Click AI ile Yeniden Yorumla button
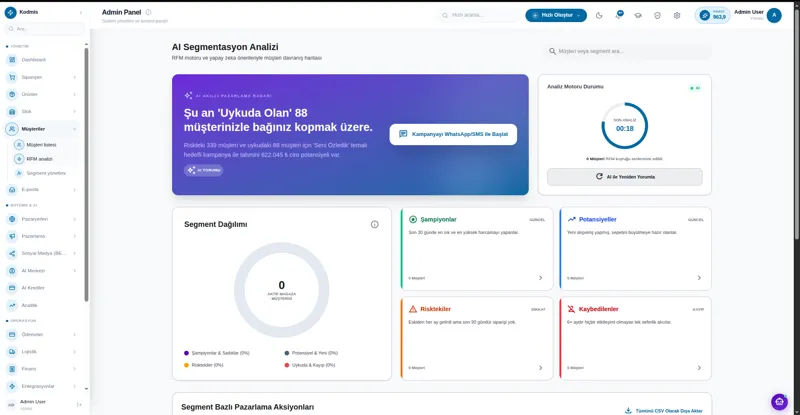800x415 pixels. (624, 177)
